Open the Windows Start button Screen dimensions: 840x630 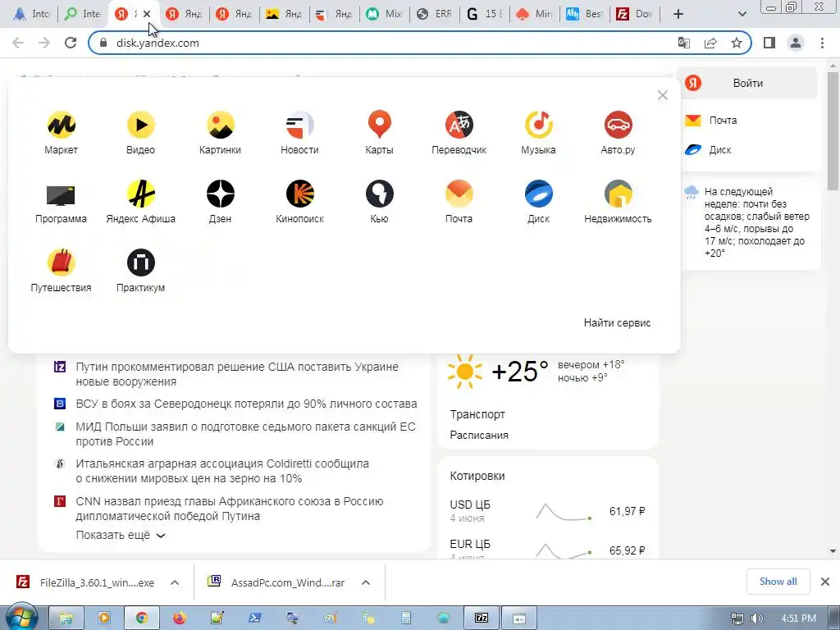[21, 618]
